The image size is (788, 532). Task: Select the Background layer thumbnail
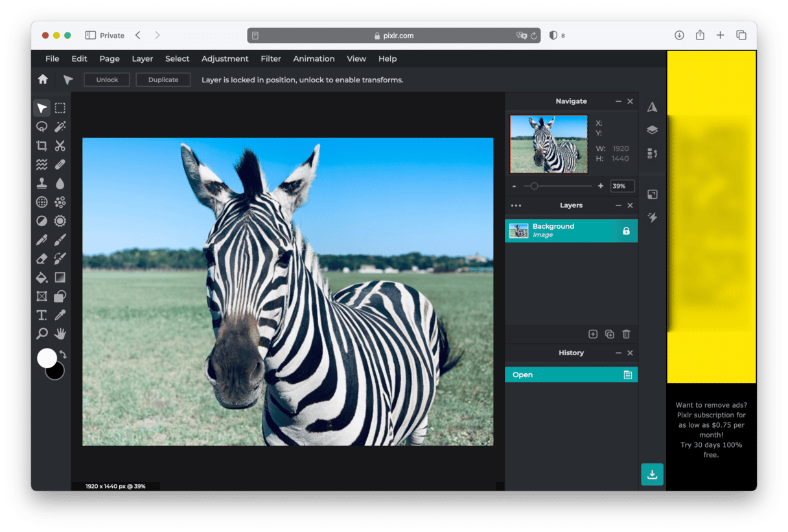[518, 231]
